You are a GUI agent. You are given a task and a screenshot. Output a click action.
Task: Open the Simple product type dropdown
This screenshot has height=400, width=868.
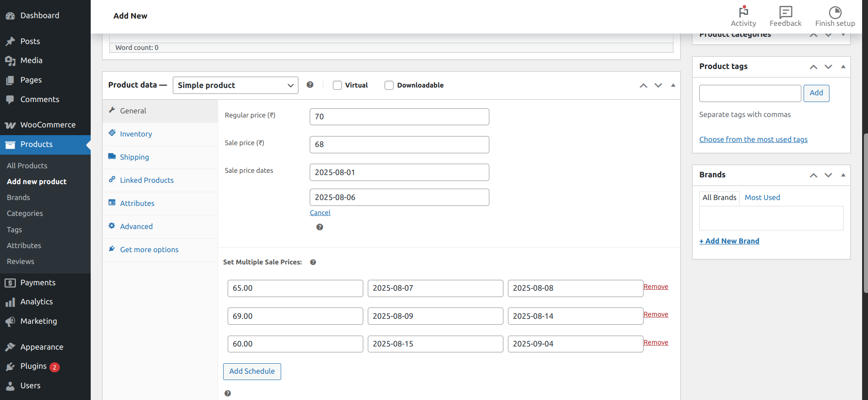(x=235, y=85)
